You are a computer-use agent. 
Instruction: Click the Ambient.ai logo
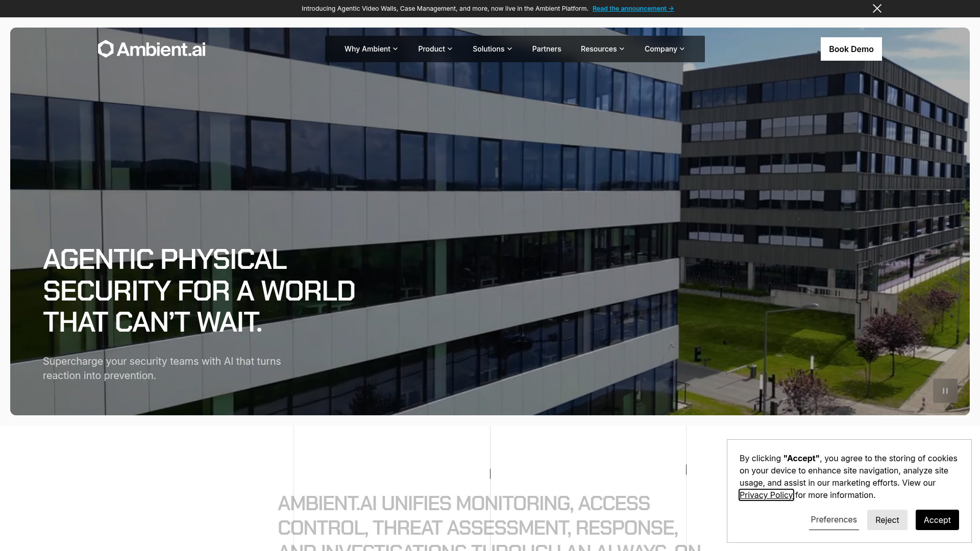coord(152,49)
